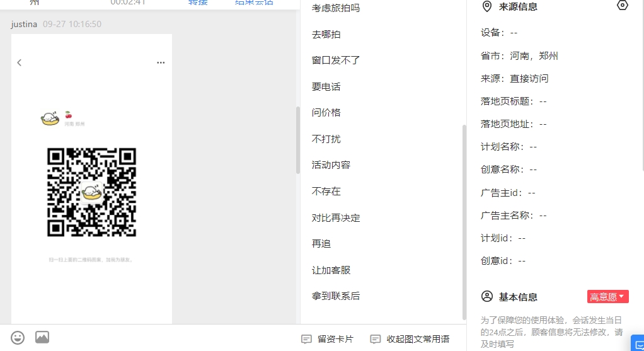644x351 pixels.
Task: Click the 设备 row
Action: (499, 33)
